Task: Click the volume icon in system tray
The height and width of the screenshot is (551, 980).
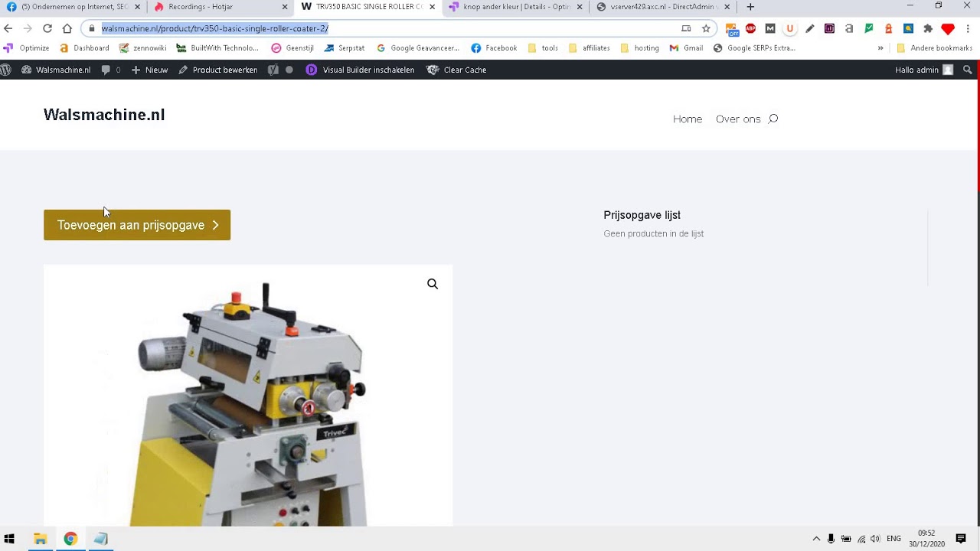Action: coord(875,539)
